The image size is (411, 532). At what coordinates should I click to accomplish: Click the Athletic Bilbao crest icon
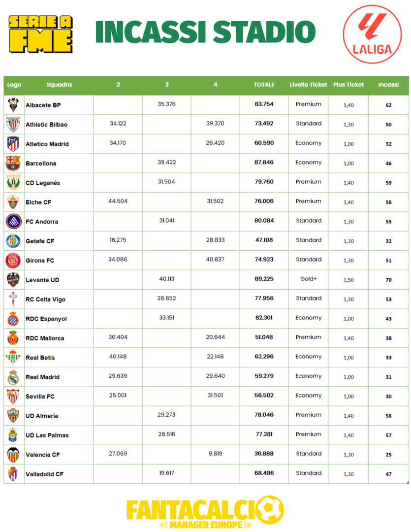[13, 124]
